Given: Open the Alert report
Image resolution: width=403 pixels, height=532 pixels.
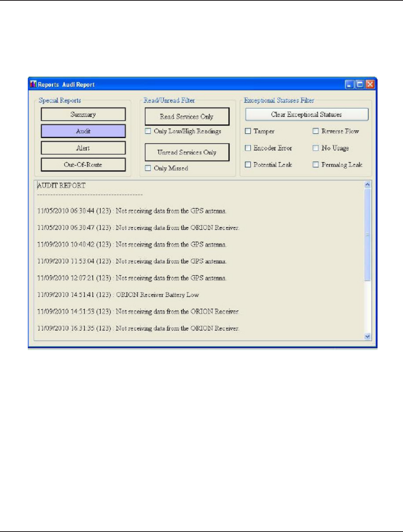Looking at the screenshot, I should click(83, 148).
